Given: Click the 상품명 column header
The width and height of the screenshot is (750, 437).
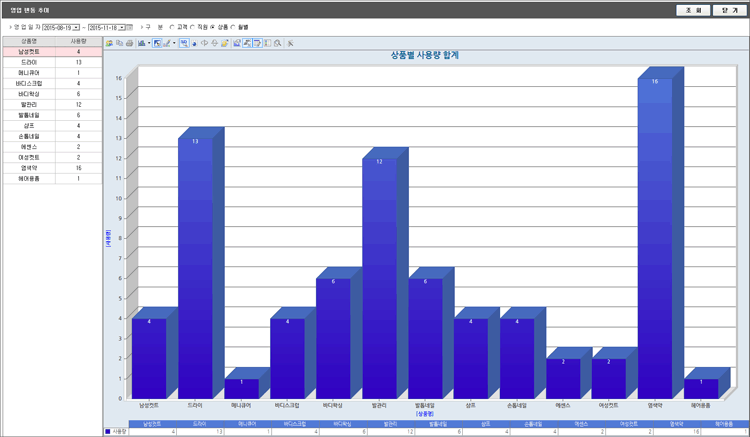Looking at the screenshot, I should pyautogui.click(x=29, y=41).
